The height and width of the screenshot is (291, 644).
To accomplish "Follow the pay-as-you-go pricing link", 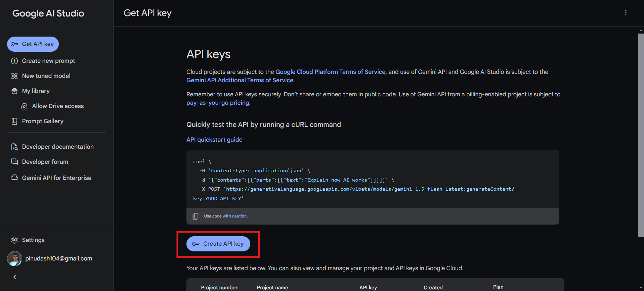I will 218,103.
